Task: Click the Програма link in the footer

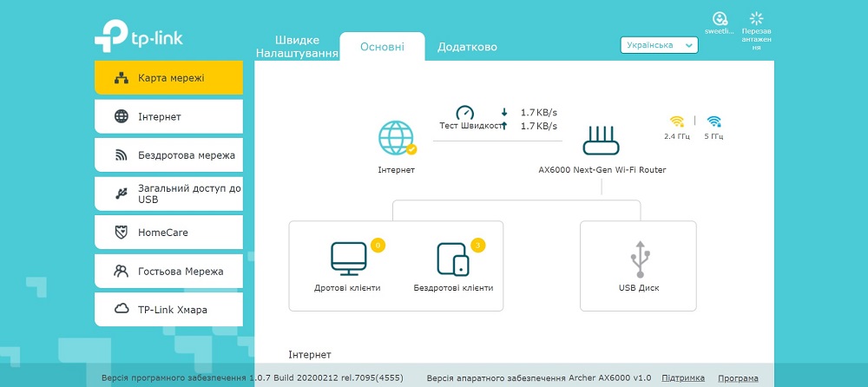Action: tap(739, 377)
